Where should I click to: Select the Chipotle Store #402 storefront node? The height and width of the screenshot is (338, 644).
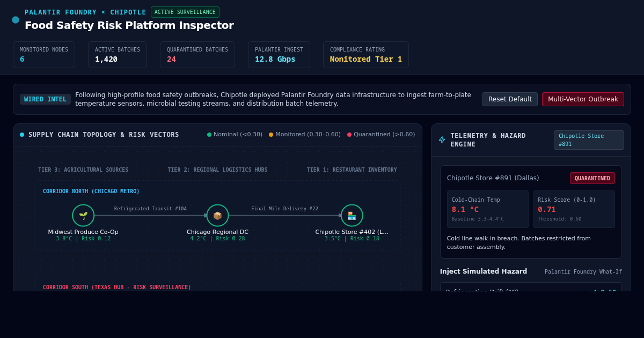(x=352, y=215)
